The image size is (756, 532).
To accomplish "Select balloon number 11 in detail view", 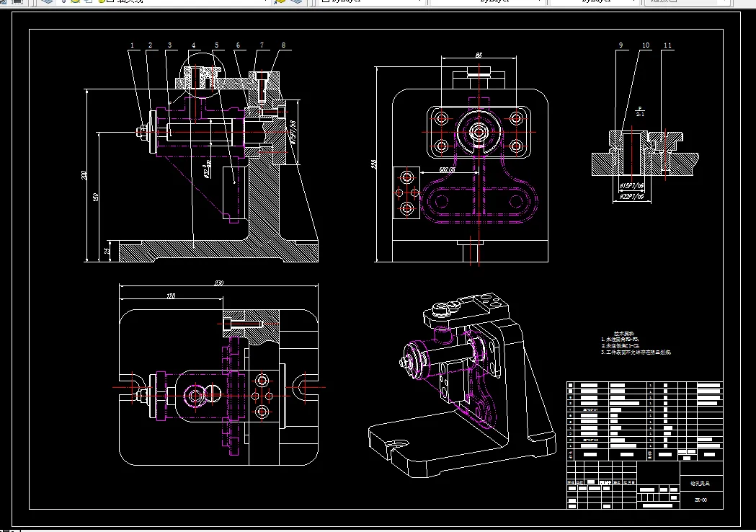I will coord(667,45).
